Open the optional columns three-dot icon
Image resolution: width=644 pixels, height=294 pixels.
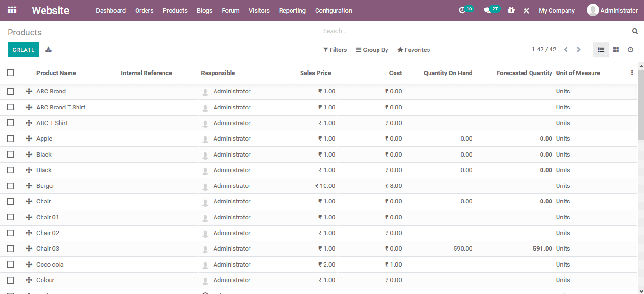[632, 72]
